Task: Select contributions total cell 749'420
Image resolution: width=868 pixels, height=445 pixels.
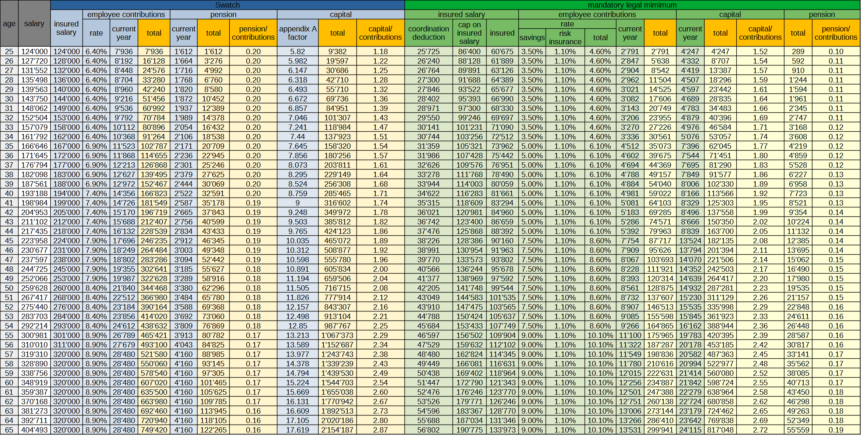Action: (x=154, y=430)
